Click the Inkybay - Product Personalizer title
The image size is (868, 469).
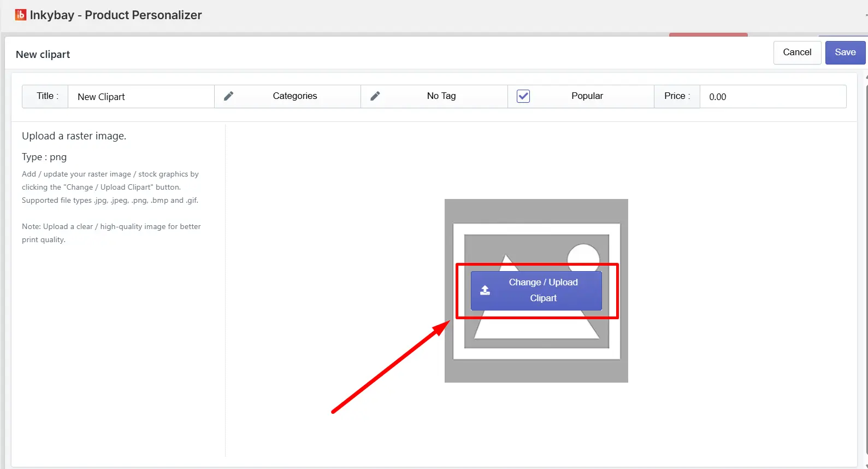(x=116, y=15)
